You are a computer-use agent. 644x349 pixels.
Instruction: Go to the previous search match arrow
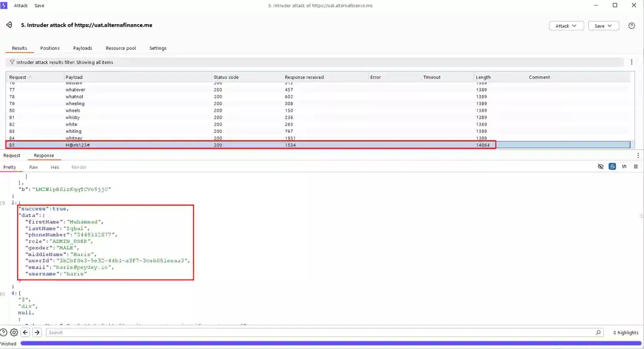27,332
